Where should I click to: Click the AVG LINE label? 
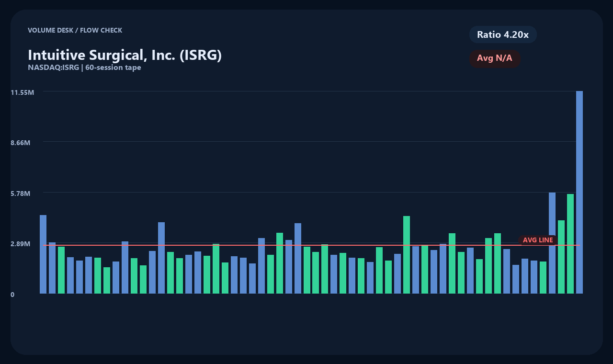(x=538, y=240)
